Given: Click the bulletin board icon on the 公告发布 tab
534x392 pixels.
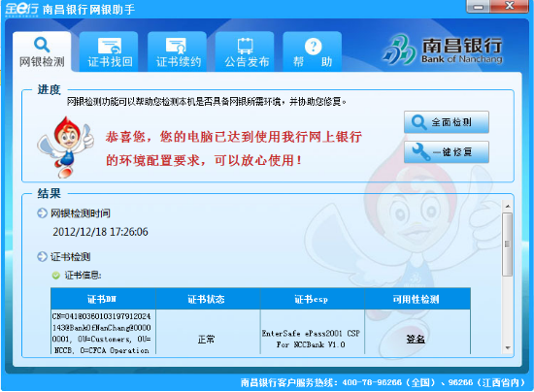Looking at the screenshot, I should click(x=246, y=46).
